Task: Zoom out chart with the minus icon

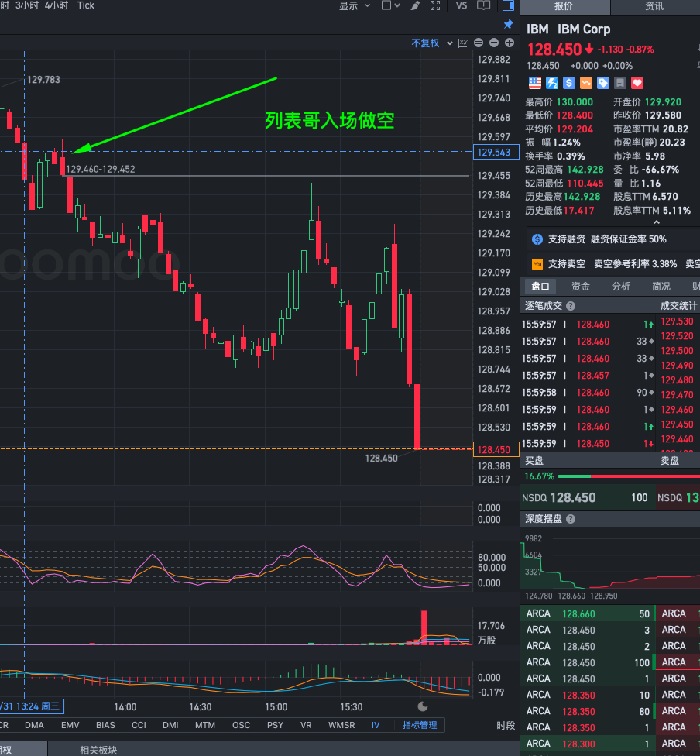Action: point(494,43)
